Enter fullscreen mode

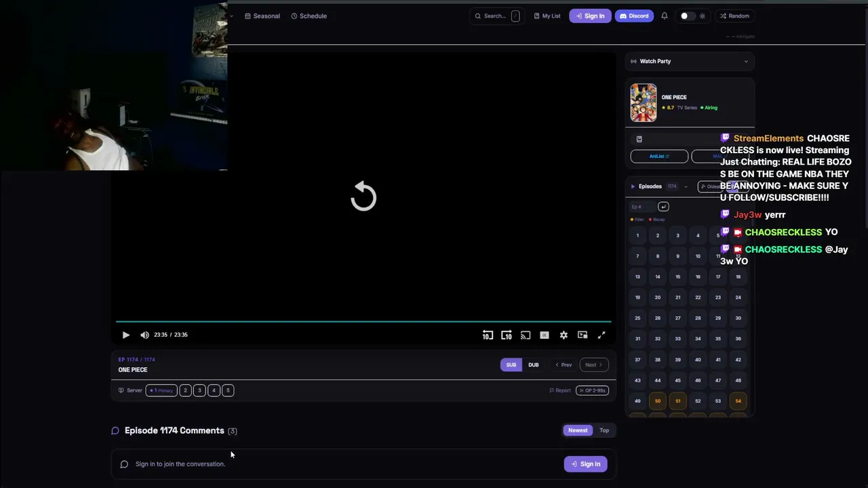coord(601,335)
